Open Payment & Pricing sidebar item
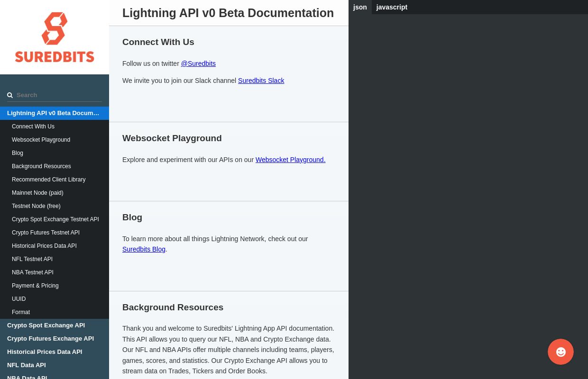588x379 pixels. click(55, 286)
